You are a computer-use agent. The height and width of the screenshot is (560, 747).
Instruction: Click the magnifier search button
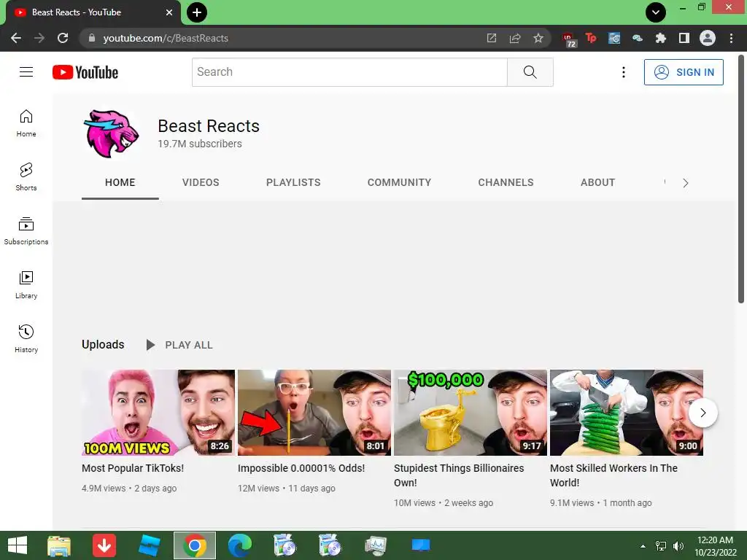tap(530, 72)
